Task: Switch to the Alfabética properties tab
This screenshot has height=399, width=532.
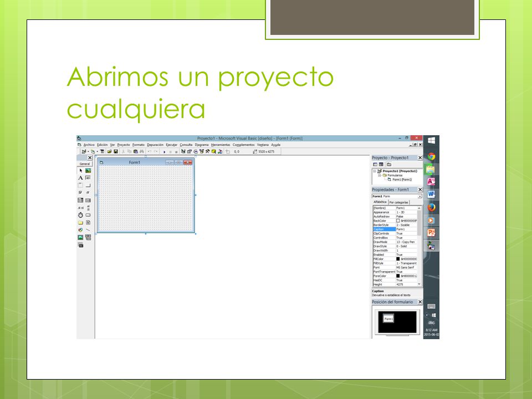Action: click(x=380, y=202)
